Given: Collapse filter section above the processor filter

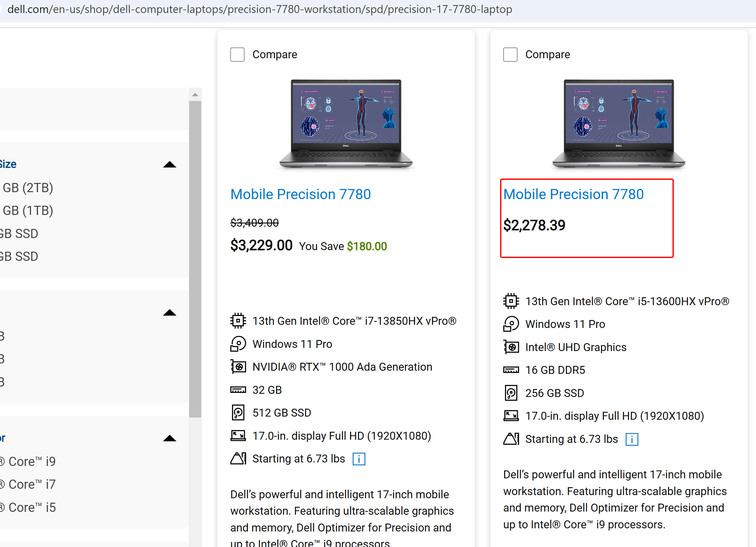Looking at the screenshot, I should click(x=169, y=312).
